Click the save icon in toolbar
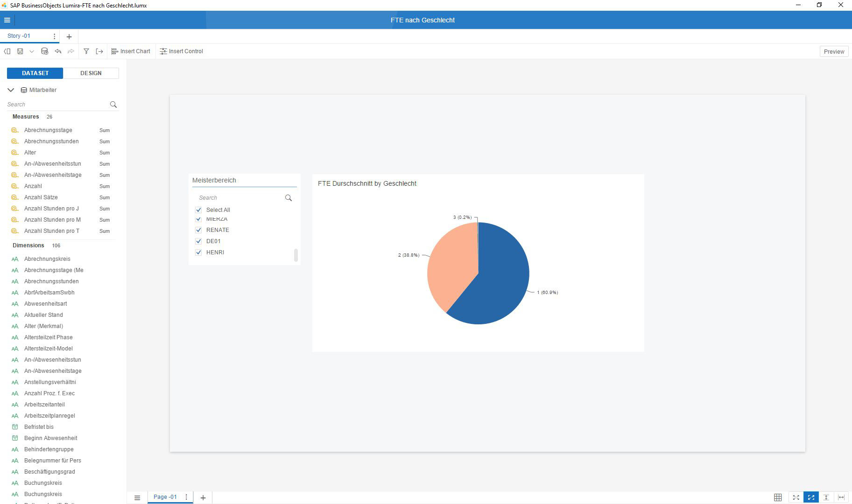 point(20,51)
